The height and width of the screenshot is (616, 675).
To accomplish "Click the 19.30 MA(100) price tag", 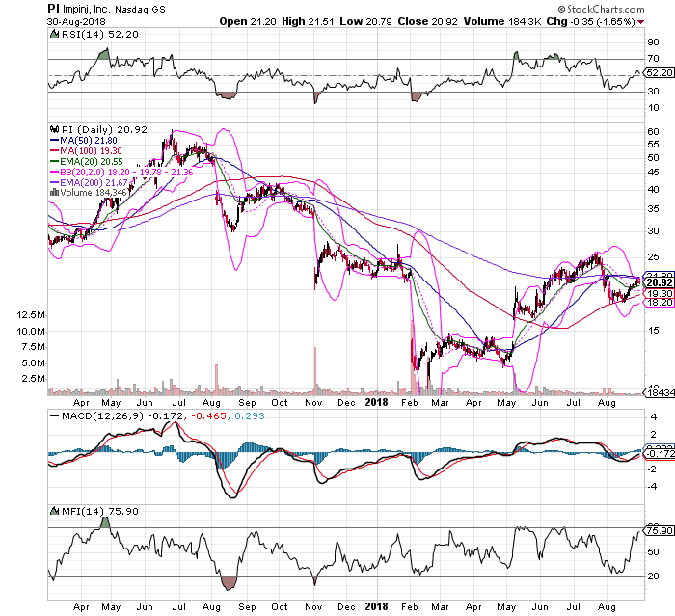I will point(659,294).
